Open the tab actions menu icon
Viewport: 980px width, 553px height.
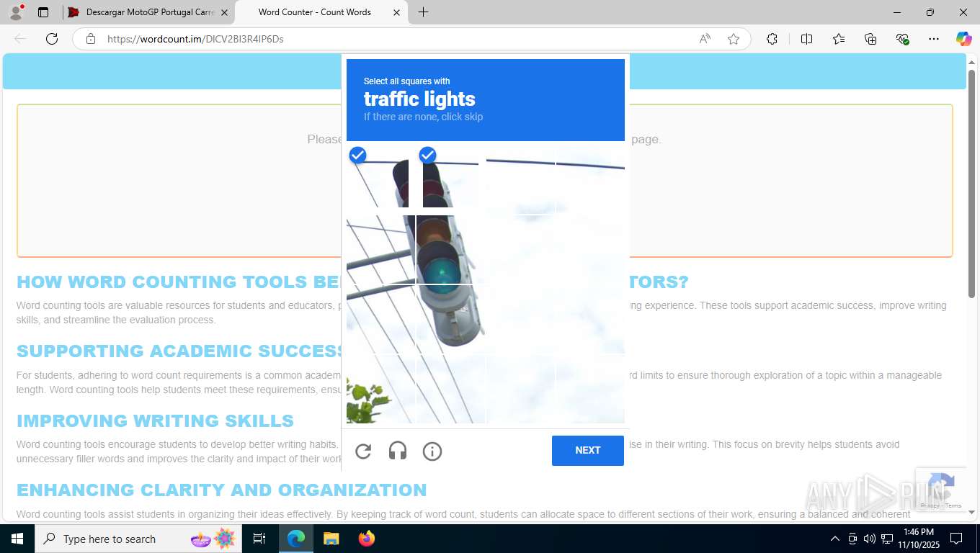tap(43, 12)
